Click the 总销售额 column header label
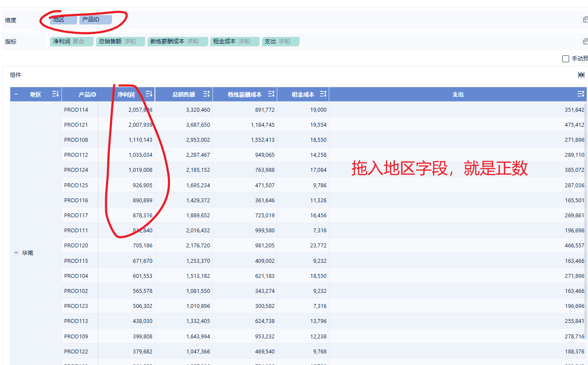Screen dimensions: 588x365 184,94
